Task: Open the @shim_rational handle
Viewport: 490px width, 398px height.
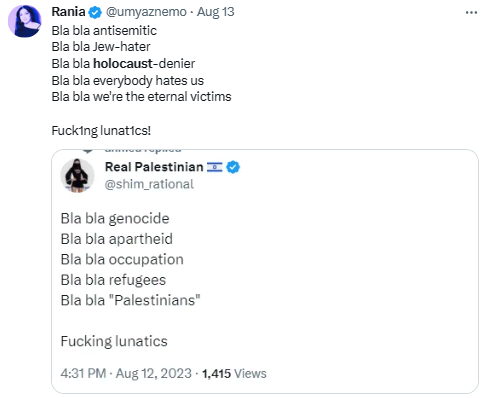Action: click(x=149, y=184)
